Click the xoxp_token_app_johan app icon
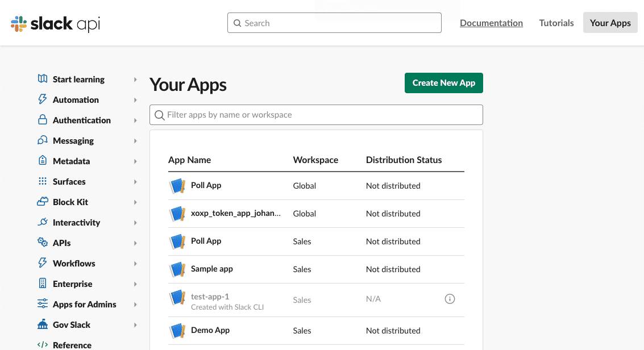The width and height of the screenshot is (644, 350). click(177, 214)
